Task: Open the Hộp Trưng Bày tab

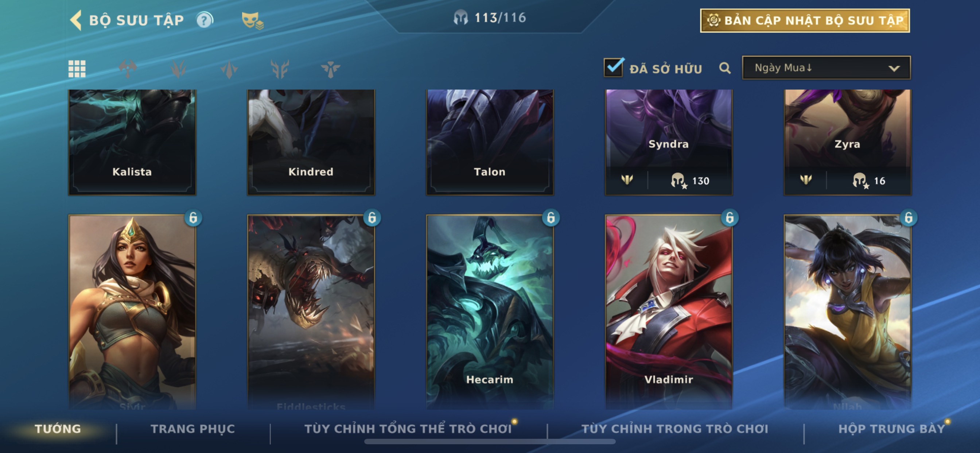Action: point(892,429)
